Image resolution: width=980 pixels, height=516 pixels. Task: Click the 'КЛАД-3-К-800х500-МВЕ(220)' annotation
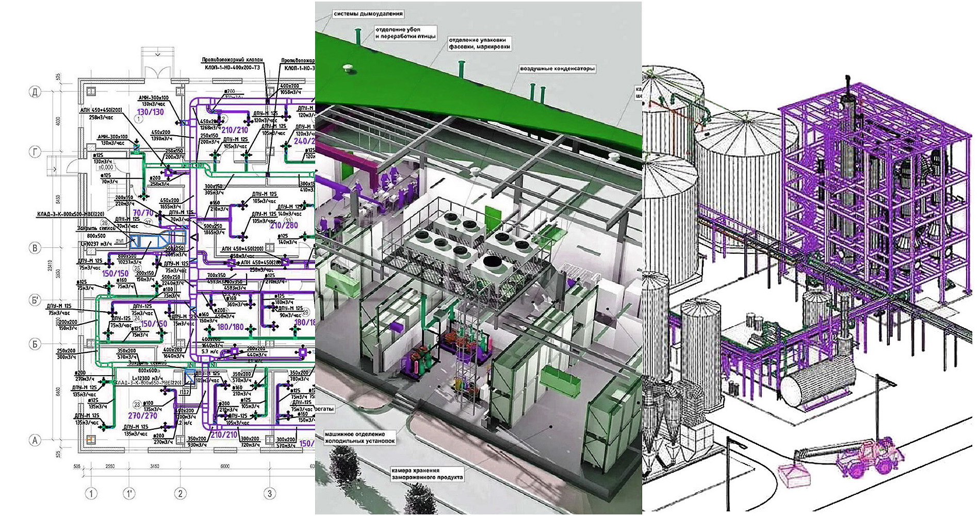(x=71, y=214)
